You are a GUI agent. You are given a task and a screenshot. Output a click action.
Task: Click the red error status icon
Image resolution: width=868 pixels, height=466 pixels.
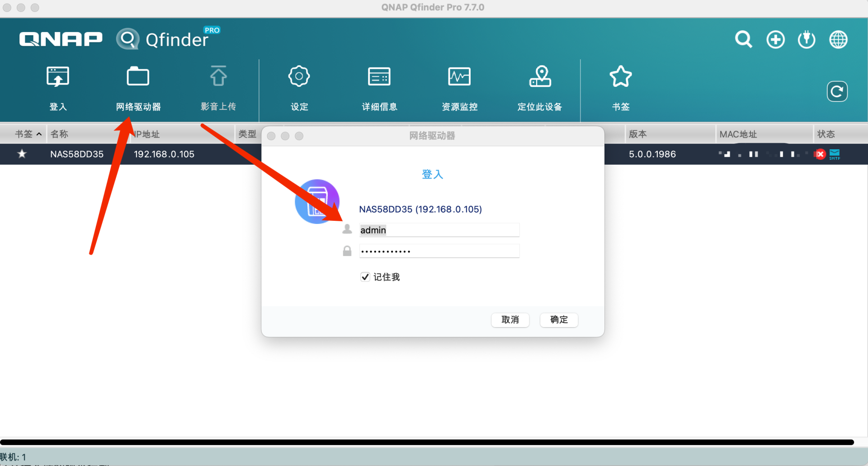pyautogui.click(x=820, y=154)
